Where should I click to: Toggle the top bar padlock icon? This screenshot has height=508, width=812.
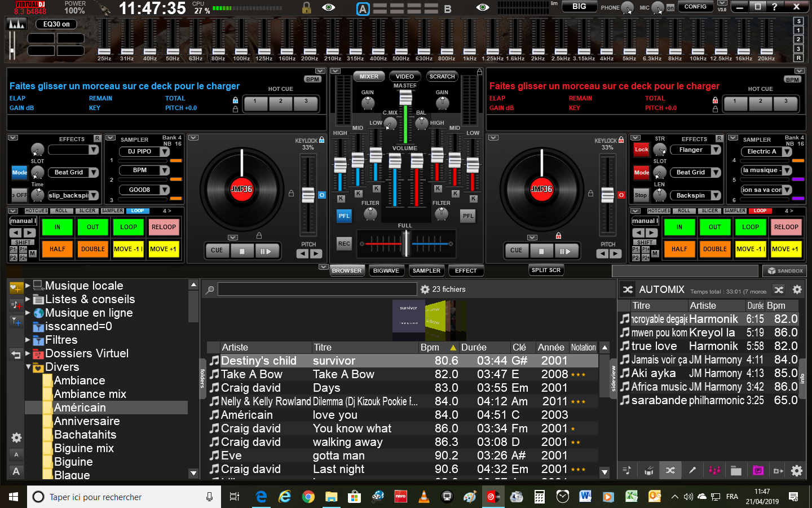[306, 8]
